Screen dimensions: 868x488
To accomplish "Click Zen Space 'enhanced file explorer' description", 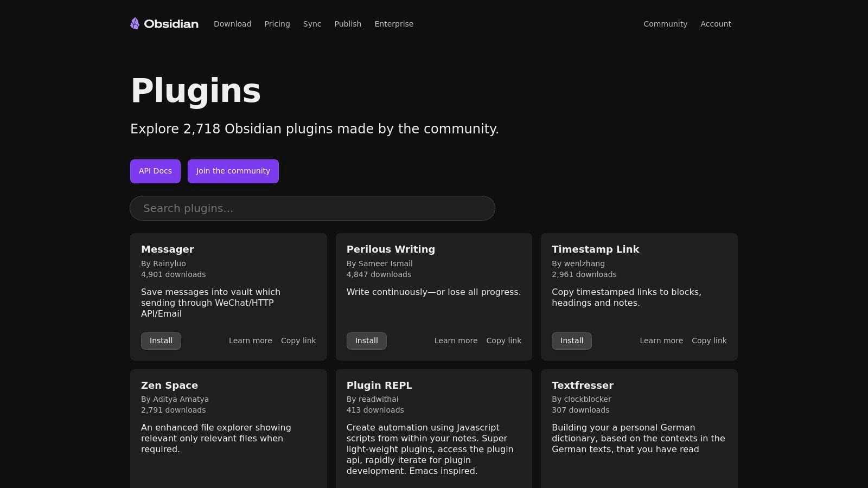I will pos(216,439).
